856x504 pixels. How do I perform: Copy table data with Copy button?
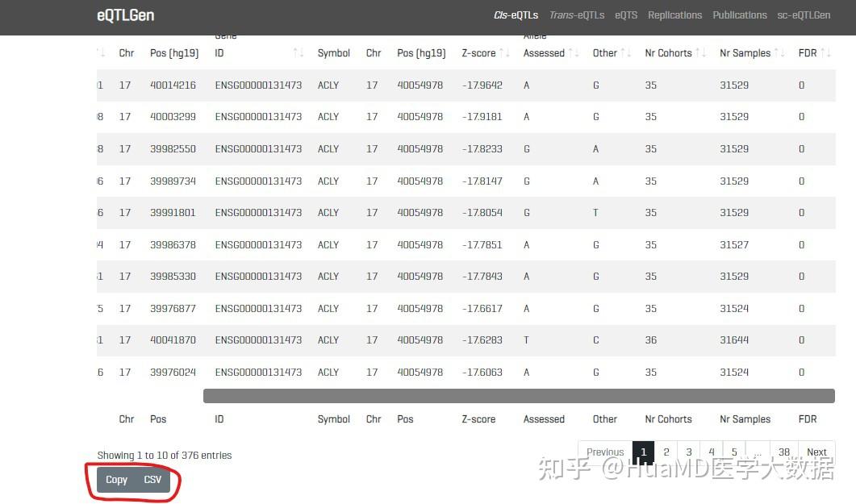[115, 479]
